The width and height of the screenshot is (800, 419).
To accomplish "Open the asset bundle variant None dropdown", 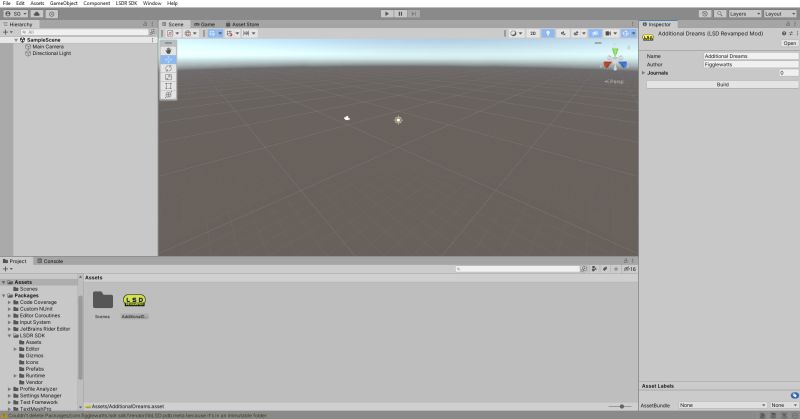I will tap(784, 405).
